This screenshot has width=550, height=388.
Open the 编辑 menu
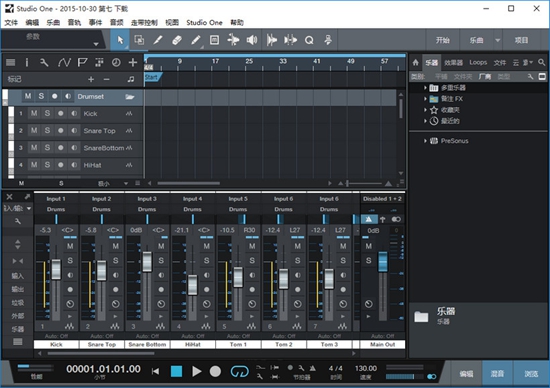(x=32, y=22)
